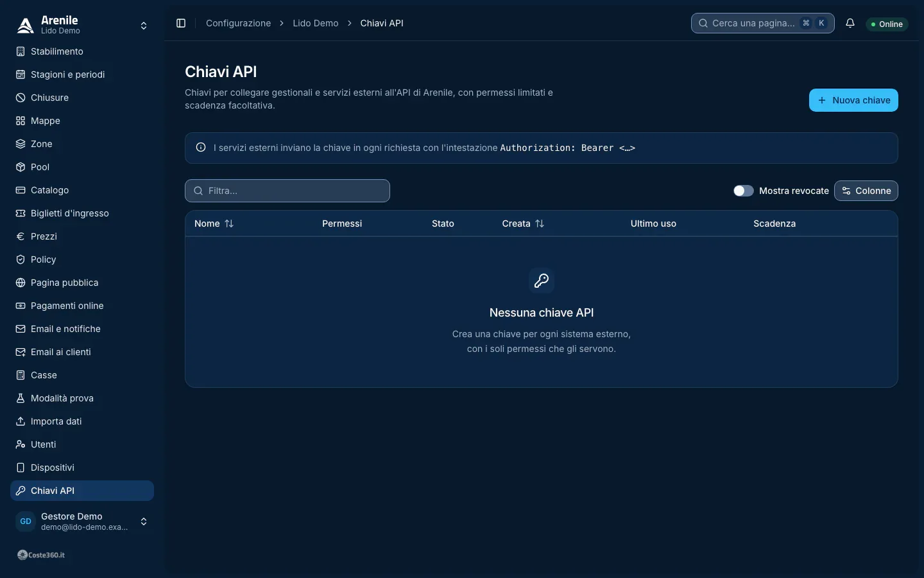Open the Colonne column selector

[x=866, y=191]
